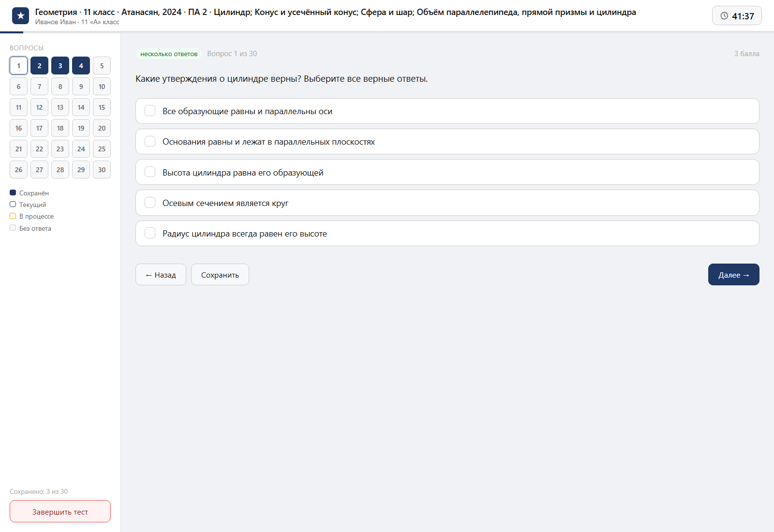
Task: Click the clock icon in the timer
Action: [724, 16]
